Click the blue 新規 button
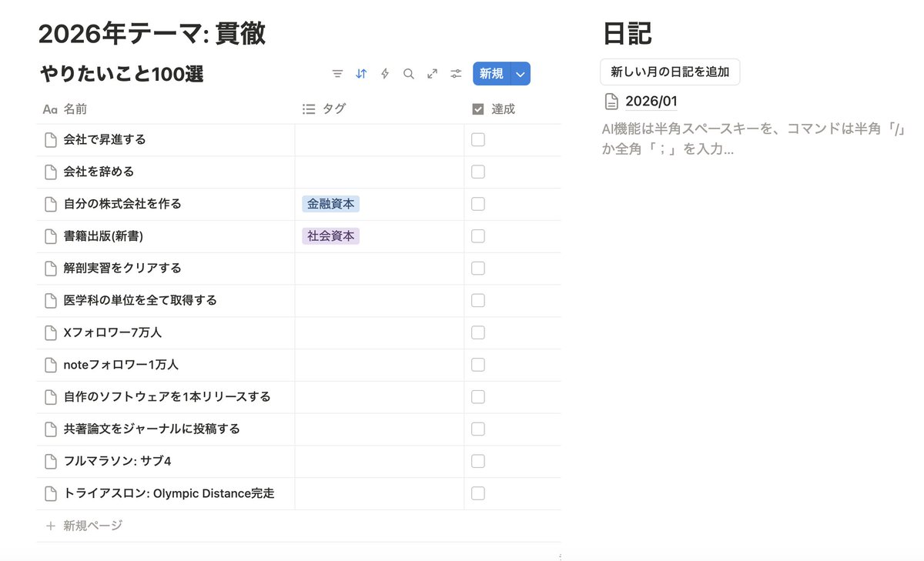This screenshot has width=924, height=561. click(491, 74)
